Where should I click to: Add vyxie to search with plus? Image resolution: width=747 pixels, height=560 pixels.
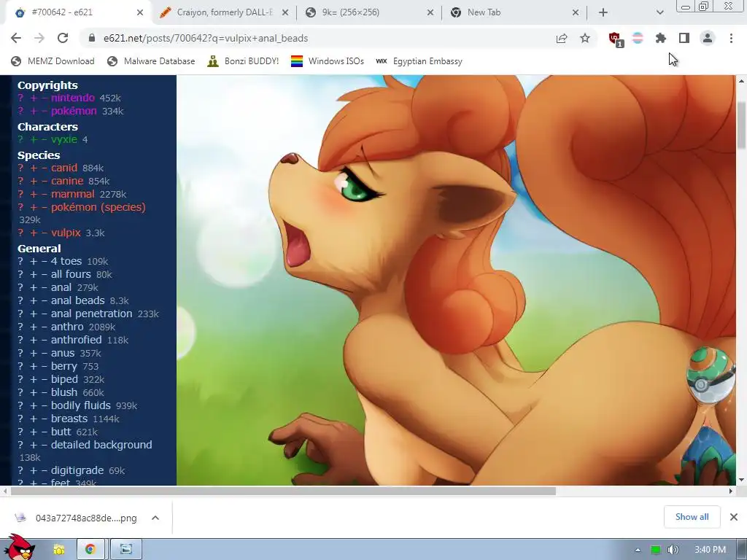(34, 139)
